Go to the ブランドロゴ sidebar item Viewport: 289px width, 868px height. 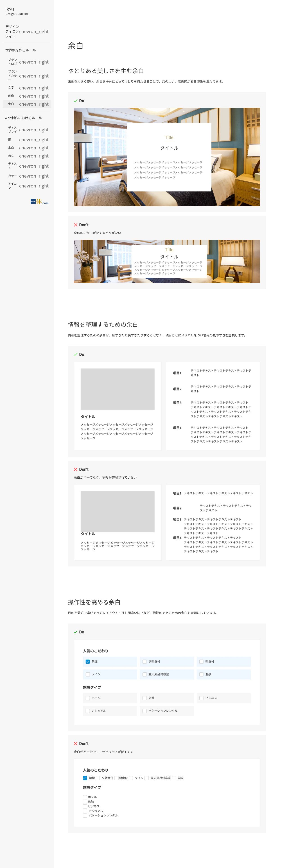[27, 62]
